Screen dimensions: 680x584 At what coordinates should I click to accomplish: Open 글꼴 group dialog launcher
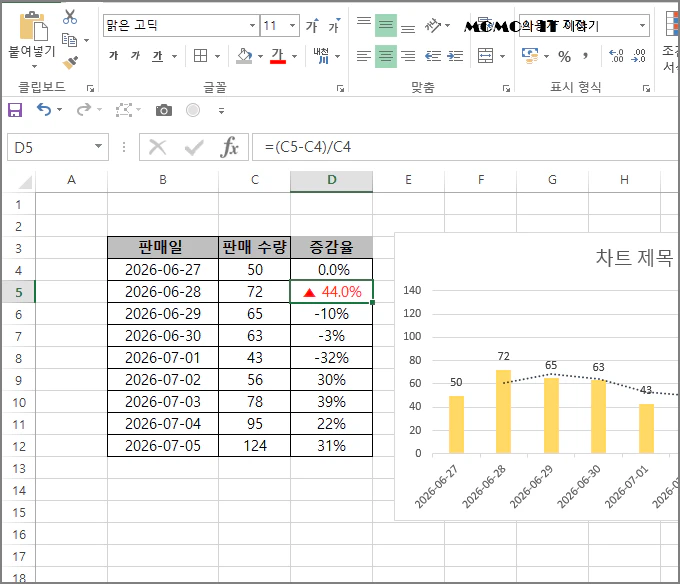[x=340, y=88]
